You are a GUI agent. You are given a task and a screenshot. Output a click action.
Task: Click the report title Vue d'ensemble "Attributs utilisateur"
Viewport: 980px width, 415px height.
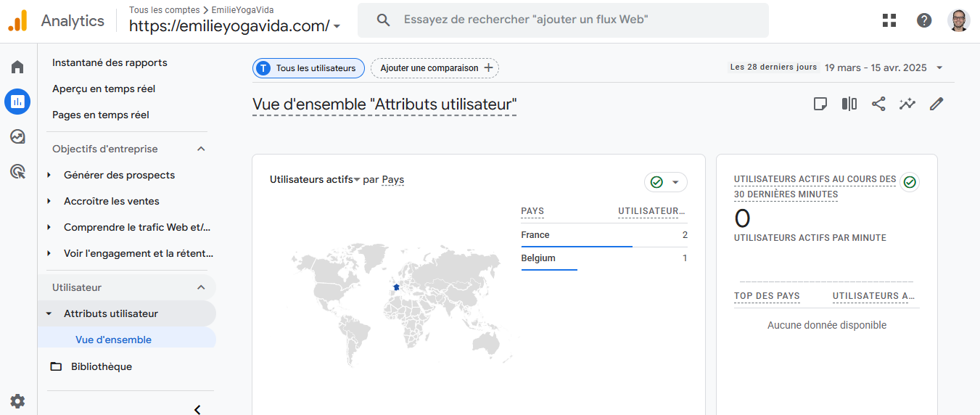(x=384, y=104)
